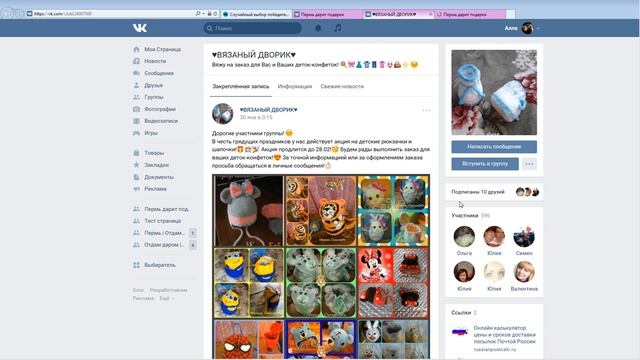Click post date 30 янв
Screen dimensions: 640x360
tap(256, 117)
